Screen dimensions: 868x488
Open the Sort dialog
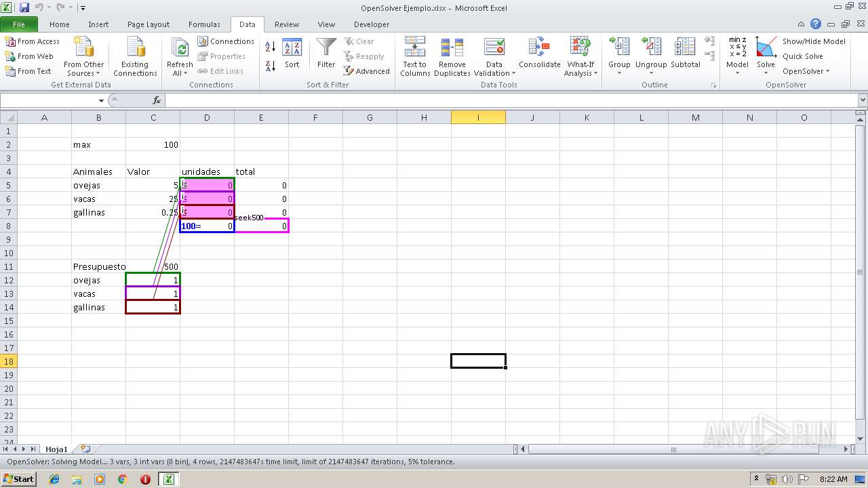(x=292, y=54)
